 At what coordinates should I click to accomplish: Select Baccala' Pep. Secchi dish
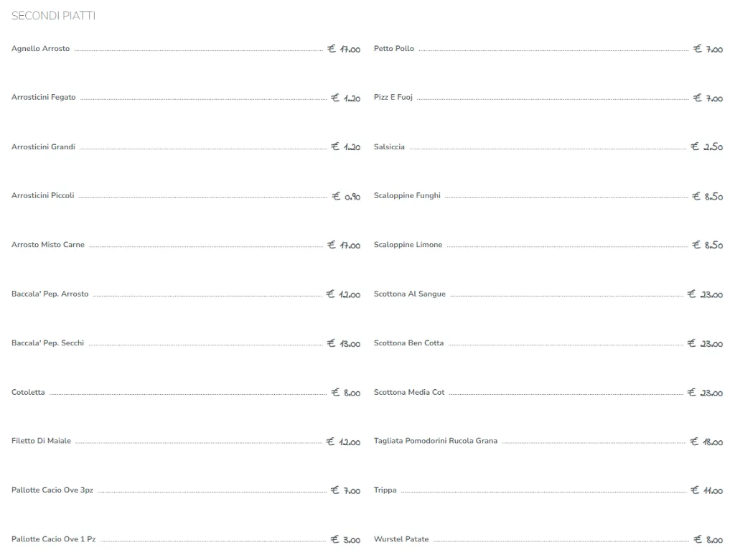(x=48, y=343)
